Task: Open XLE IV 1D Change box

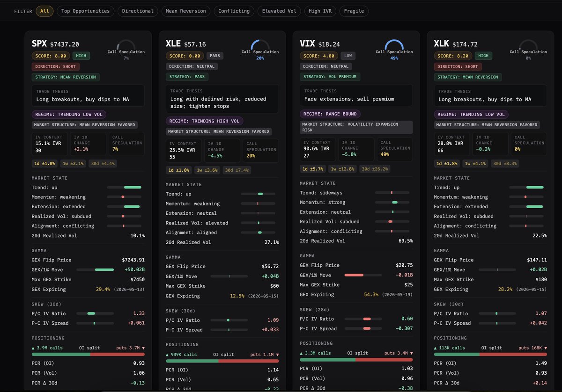Action: (x=222, y=151)
